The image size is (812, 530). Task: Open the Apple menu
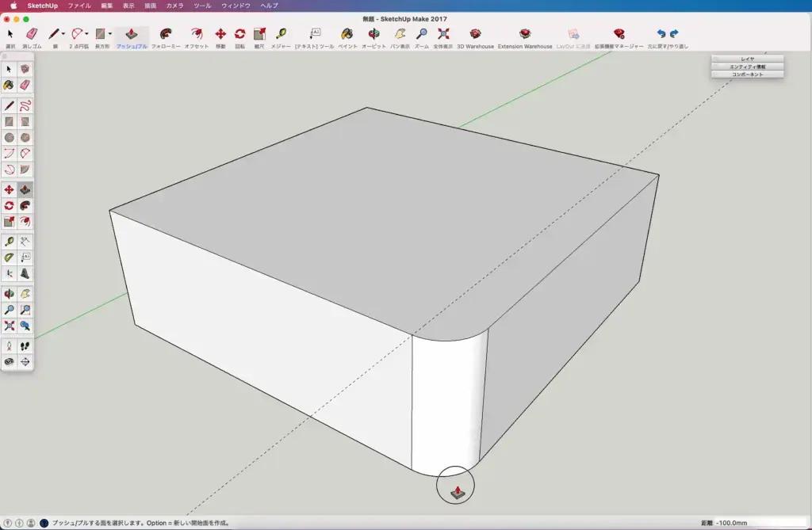click(x=13, y=6)
